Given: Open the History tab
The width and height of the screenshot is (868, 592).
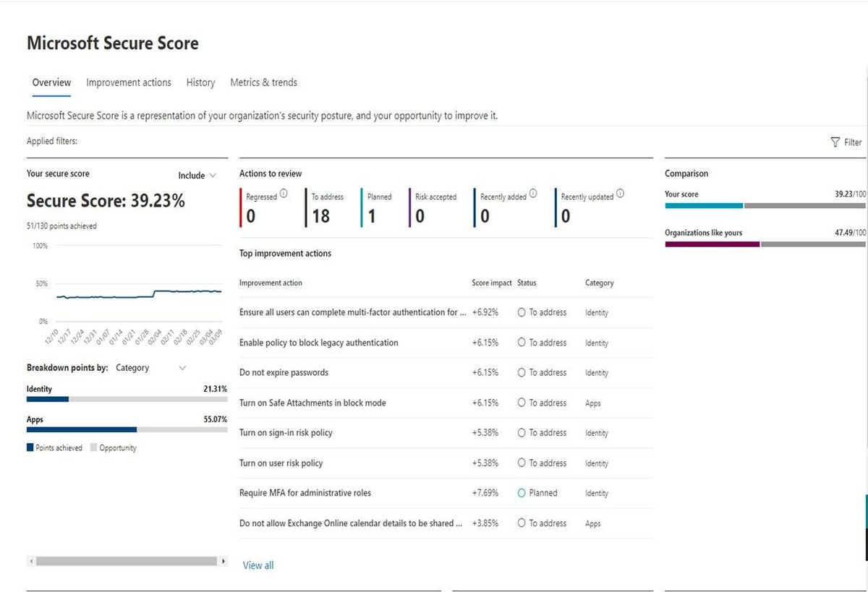Looking at the screenshot, I should pos(200,82).
